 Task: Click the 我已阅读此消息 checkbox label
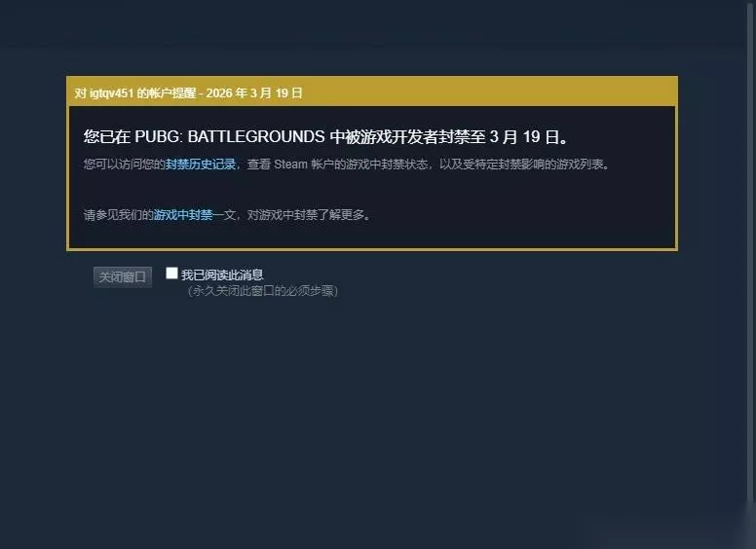(222, 274)
